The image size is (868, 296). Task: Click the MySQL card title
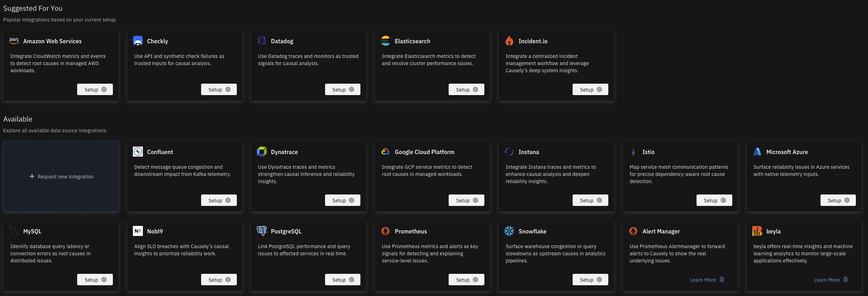point(33,231)
